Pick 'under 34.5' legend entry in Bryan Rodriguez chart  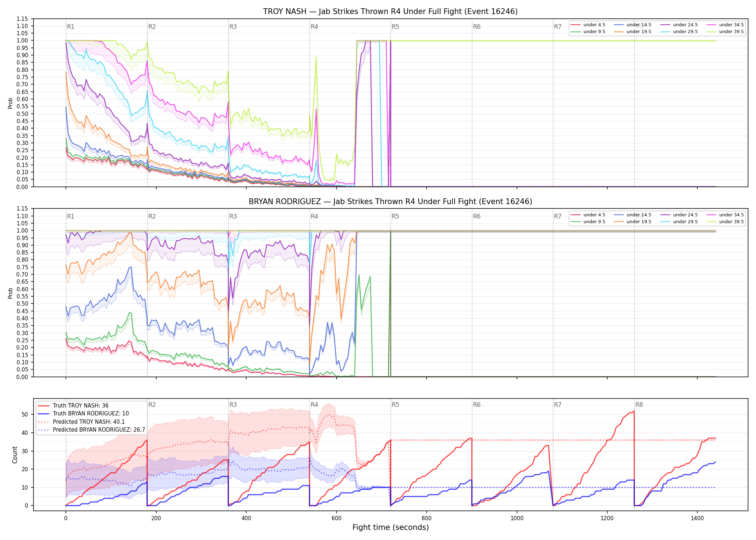tap(725, 215)
